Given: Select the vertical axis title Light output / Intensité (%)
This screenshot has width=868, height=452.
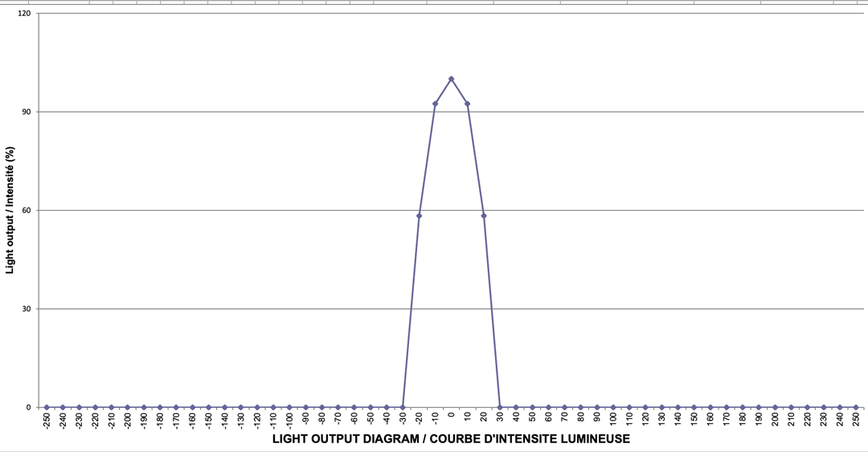Looking at the screenshot, I should [10, 210].
